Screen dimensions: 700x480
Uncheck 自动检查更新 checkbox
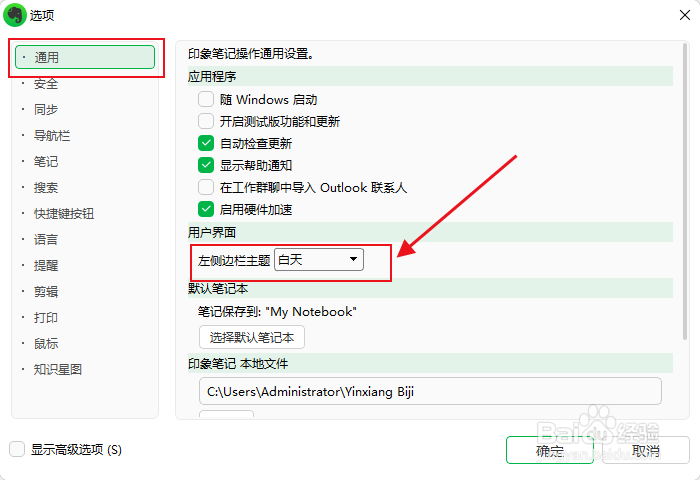[x=206, y=143]
